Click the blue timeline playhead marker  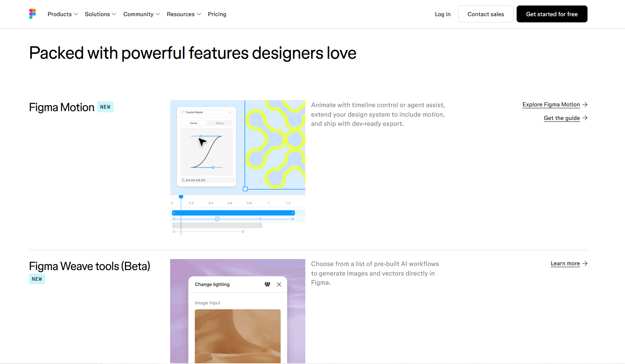(x=181, y=197)
